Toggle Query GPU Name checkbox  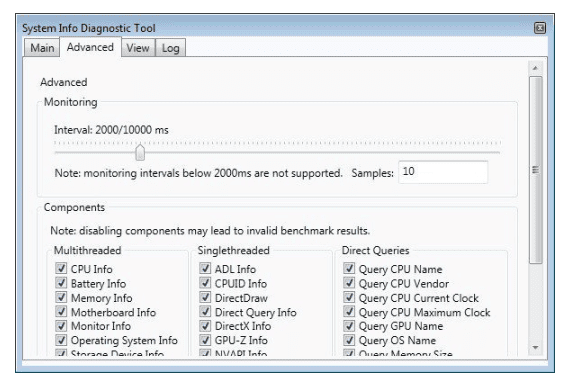pyautogui.click(x=349, y=326)
